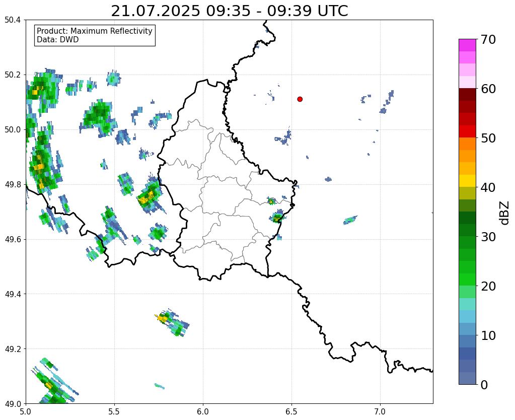Click the 30 dBZ colorbar label
Image resolution: width=515 pixels, height=420 pixels.
click(488, 237)
